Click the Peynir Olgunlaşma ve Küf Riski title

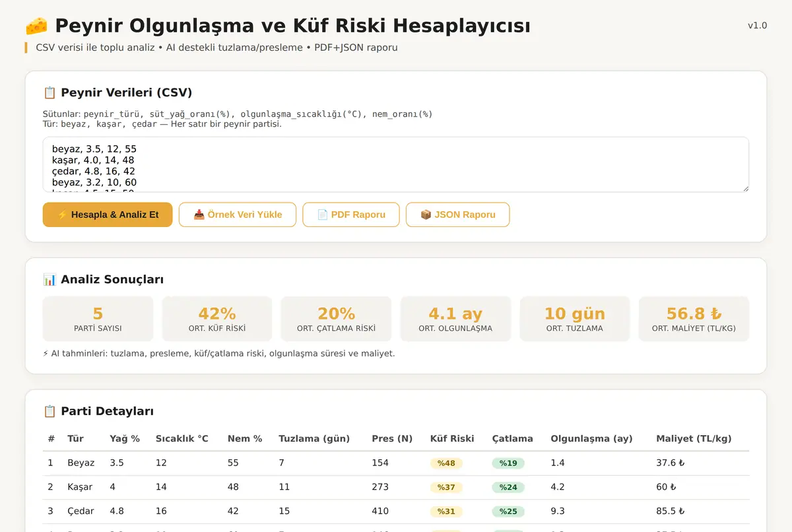pyautogui.click(x=292, y=26)
